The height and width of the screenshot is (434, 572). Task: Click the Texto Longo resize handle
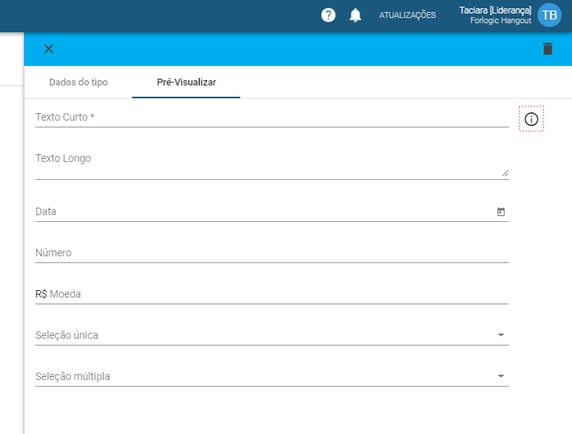[x=505, y=173]
